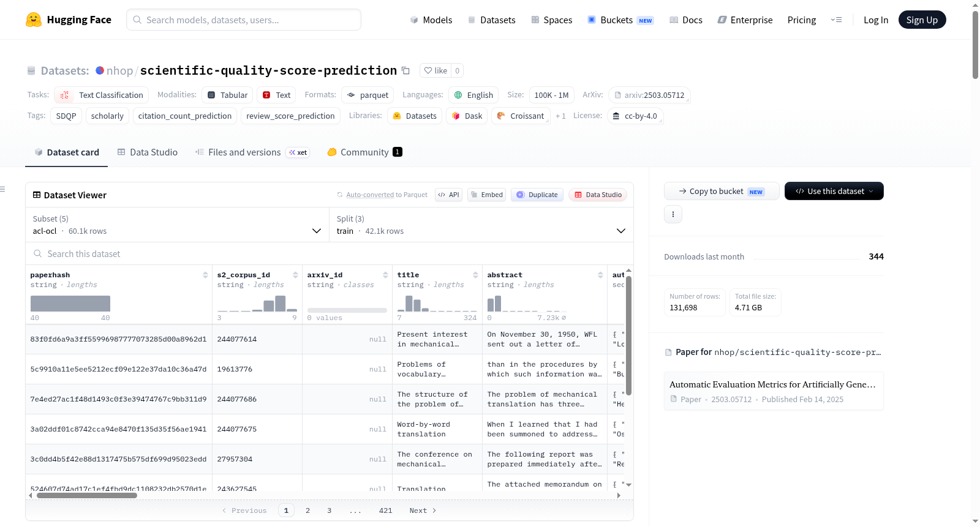
Task: Click the nhop author link
Action: pos(119,70)
